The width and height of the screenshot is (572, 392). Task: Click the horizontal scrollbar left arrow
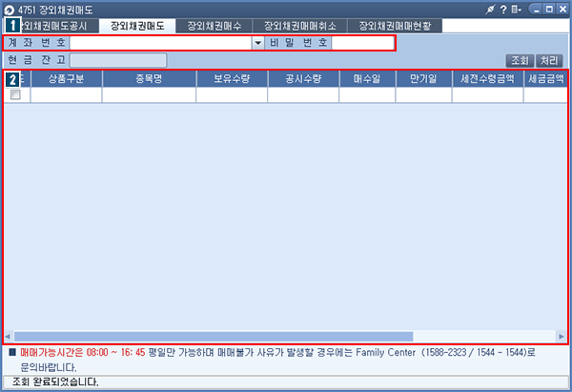click(8, 336)
